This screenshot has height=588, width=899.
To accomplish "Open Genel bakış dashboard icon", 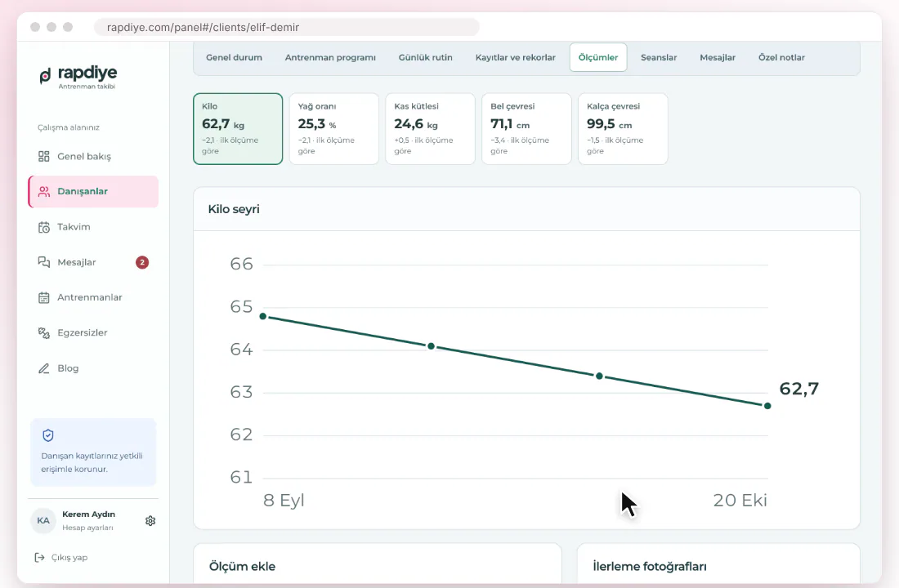I will [x=43, y=157].
